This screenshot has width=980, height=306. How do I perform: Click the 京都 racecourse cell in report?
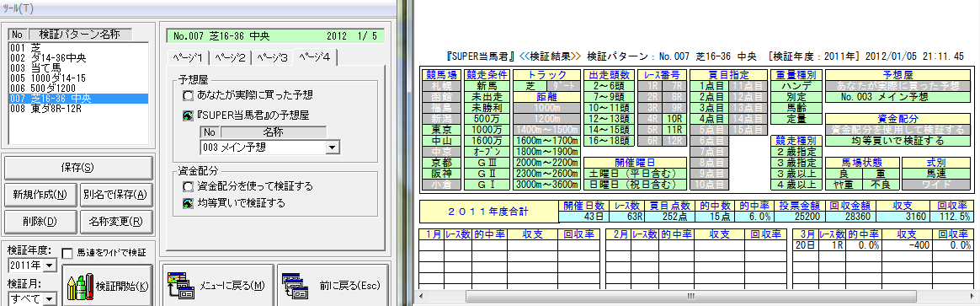pos(443,163)
